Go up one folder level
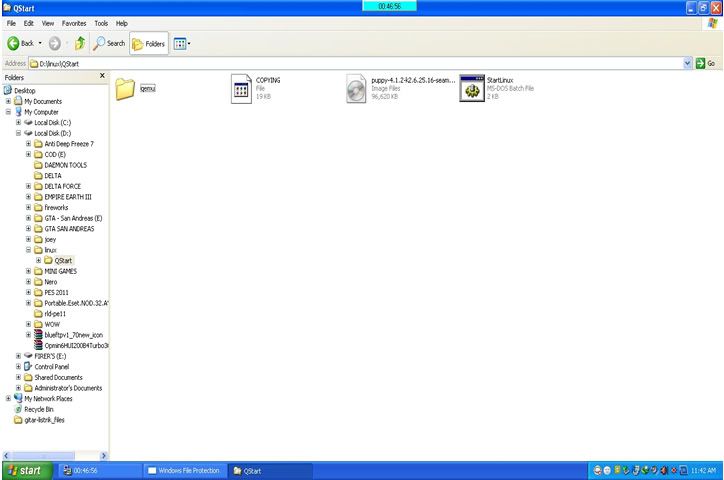The image size is (724, 480). click(x=80, y=43)
